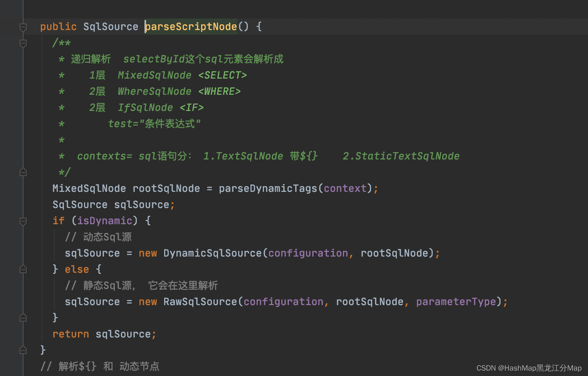
Task: Click configuration argument in RawSqlSource call
Action: pos(283,302)
